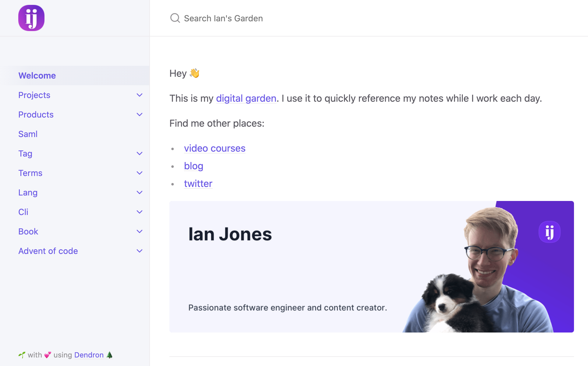The height and width of the screenshot is (366, 588).
Task: Select the Welcome item in sidebar
Action: pyautogui.click(x=37, y=76)
